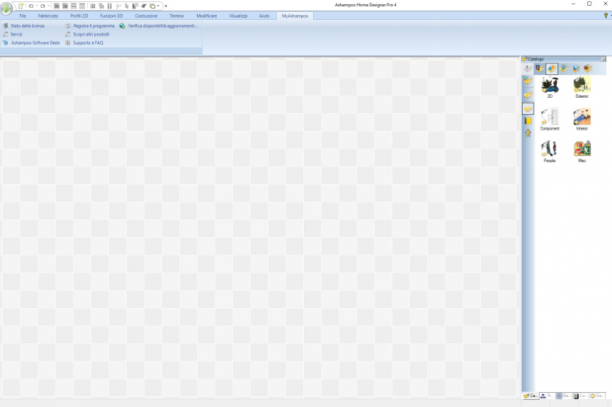Open the Misc catalog folder

pyautogui.click(x=582, y=152)
